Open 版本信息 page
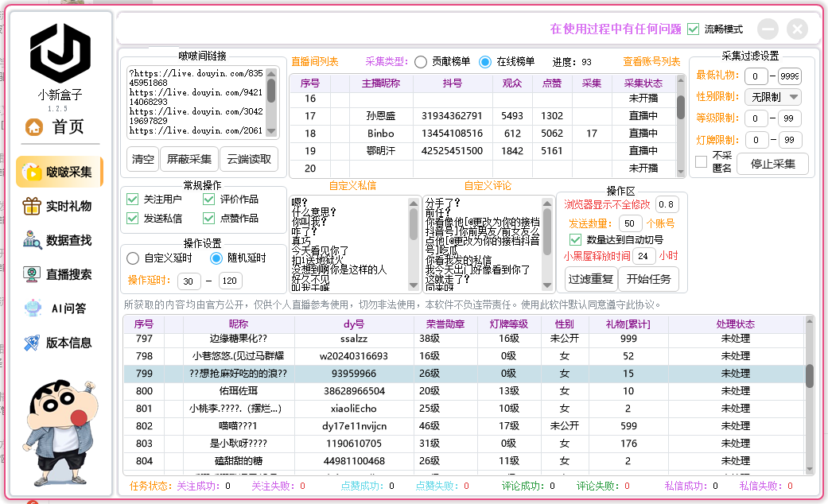Screen dimensions: 828x504 [59, 343]
